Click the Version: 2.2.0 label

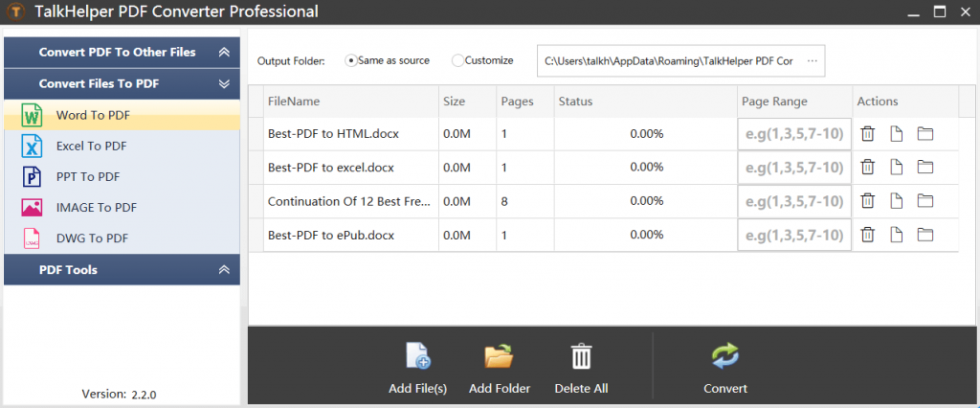pyautogui.click(x=119, y=395)
